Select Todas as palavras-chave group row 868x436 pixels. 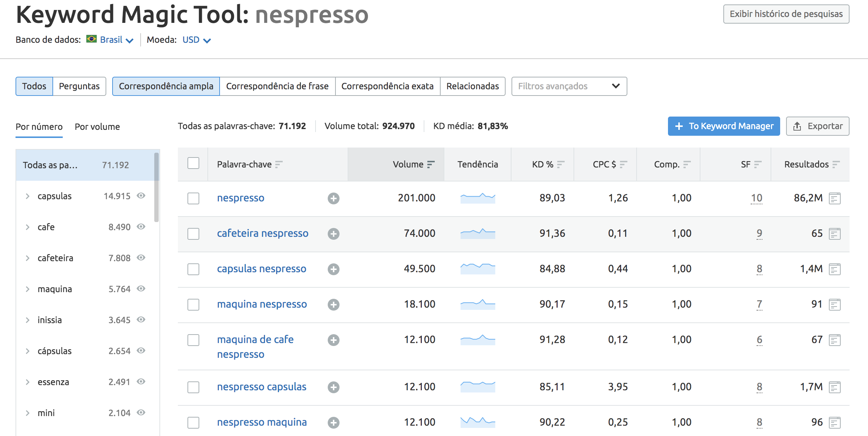coord(85,165)
